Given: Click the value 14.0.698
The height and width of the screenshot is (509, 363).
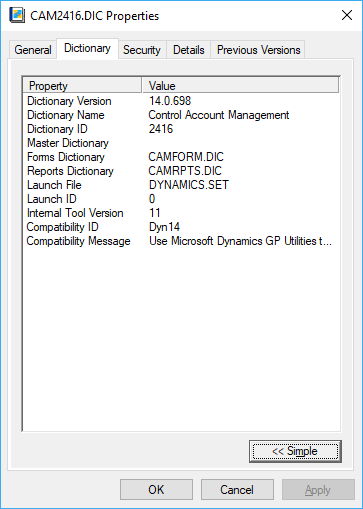Looking at the screenshot, I should (x=170, y=101).
